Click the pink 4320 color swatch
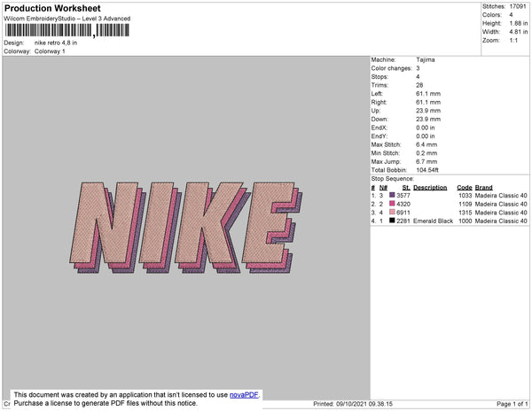Image resolution: width=532 pixels, height=411 pixels. point(392,204)
